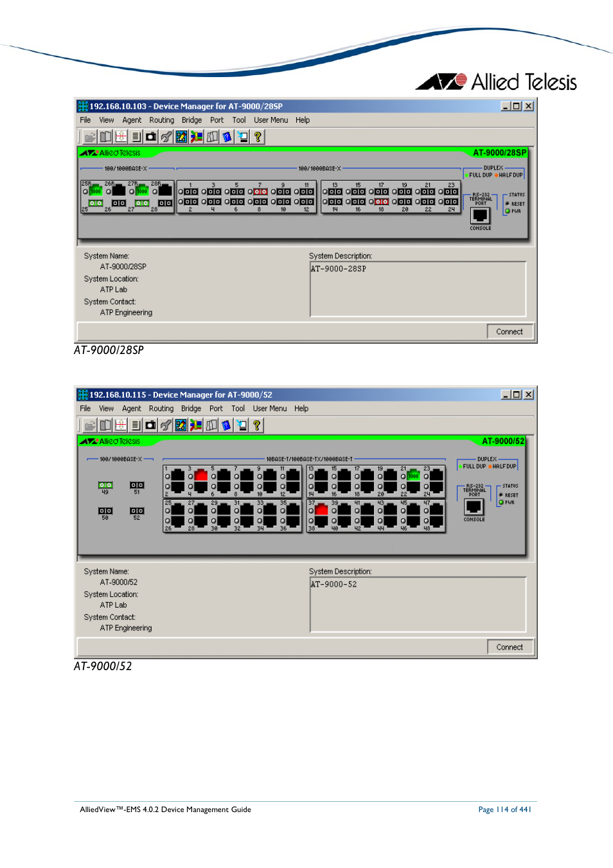Click folded map icon in AT-9000/28SP toolbar
This screenshot has width=613, height=868.
coord(212,137)
